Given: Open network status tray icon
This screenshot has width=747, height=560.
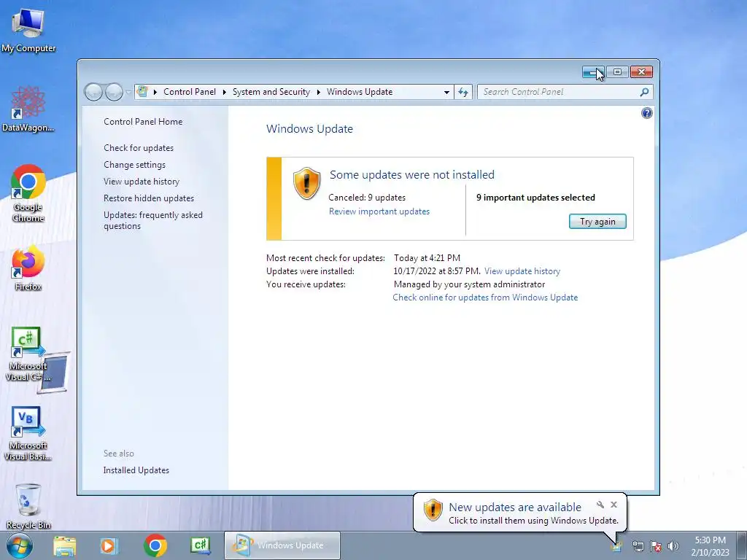Looking at the screenshot, I should coord(638,546).
